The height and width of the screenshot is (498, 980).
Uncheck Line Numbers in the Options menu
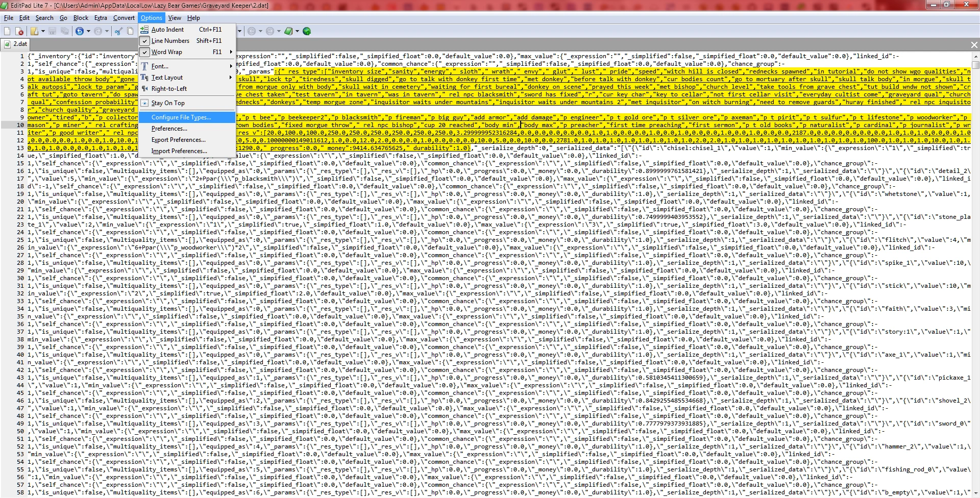[x=187, y=41]
